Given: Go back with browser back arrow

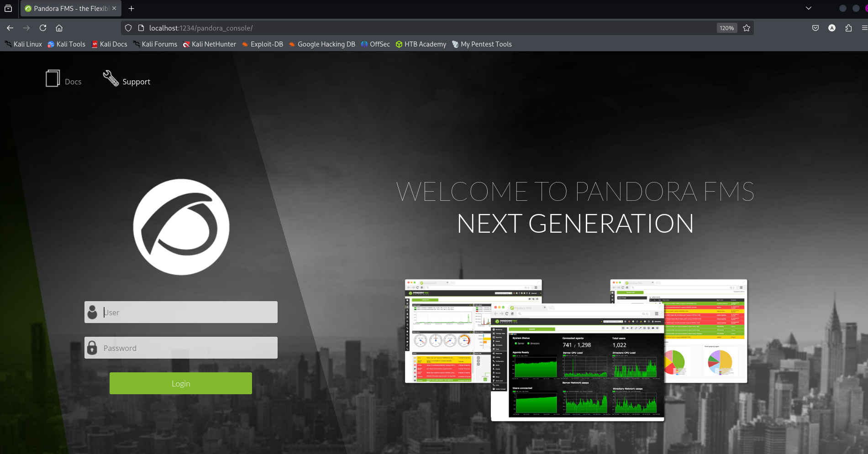Looking at the screenshot, I should coord(10,28).
